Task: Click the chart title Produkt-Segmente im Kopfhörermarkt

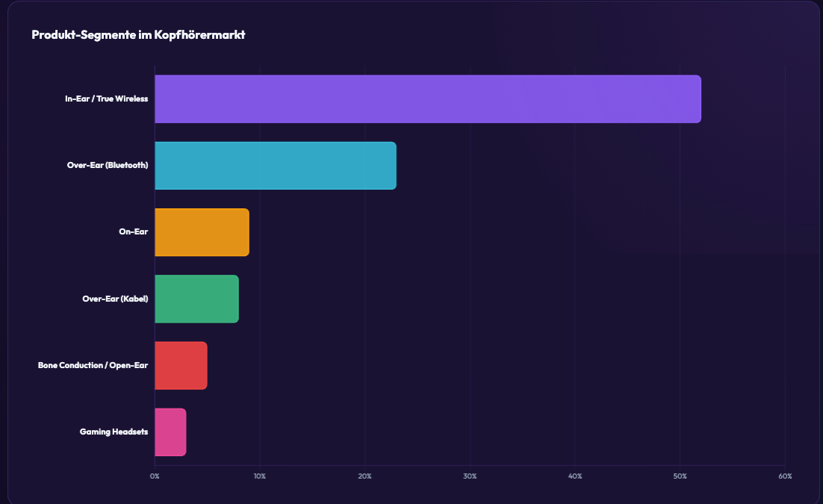Action: tap(138, 35)
